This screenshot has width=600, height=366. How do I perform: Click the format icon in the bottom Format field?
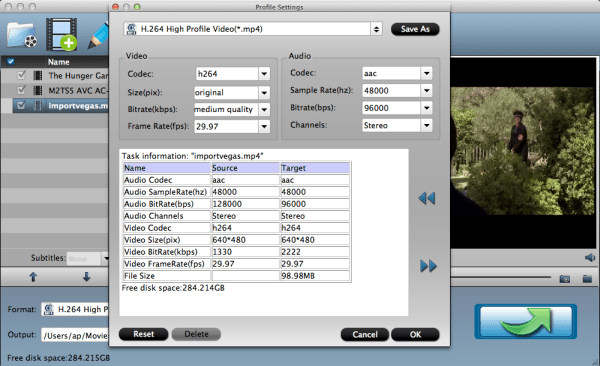click(x=48, y=309)
